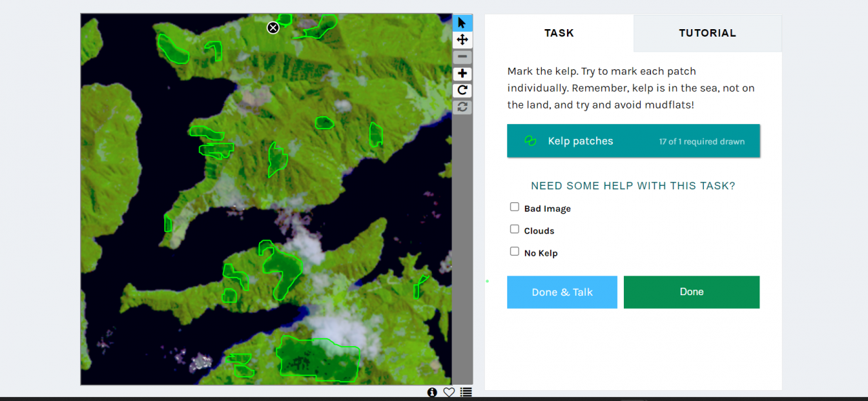
Task: Click the reset view refresh icon
Action: coord(462,107)
